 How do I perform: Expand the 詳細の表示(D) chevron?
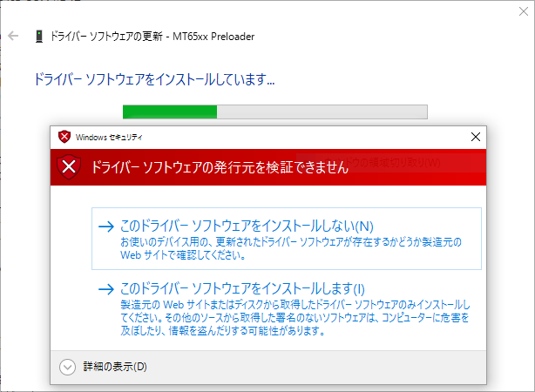click(x=68, y=367)
